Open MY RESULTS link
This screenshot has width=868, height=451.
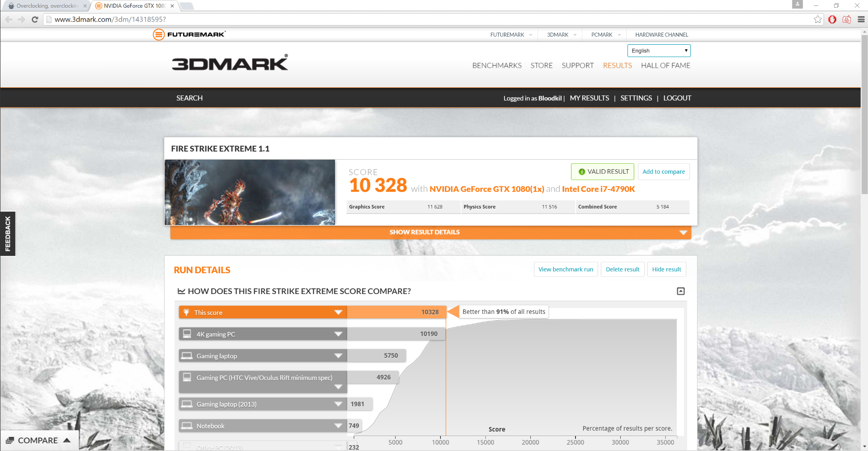point(590,98)
